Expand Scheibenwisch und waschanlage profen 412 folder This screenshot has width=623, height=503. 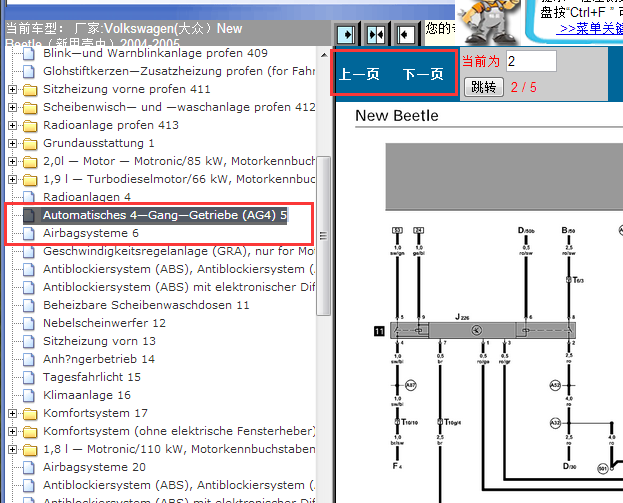(12, 107)
